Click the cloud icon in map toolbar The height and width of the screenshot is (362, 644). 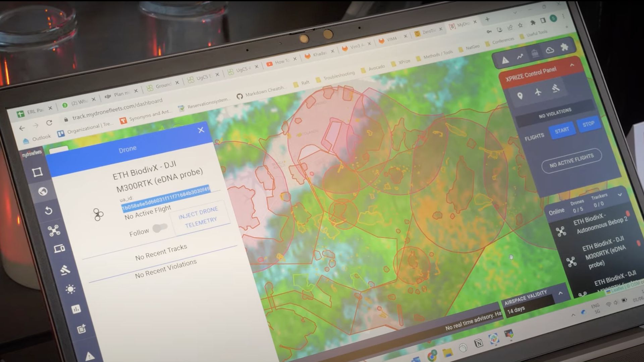[x=550, y=50]
